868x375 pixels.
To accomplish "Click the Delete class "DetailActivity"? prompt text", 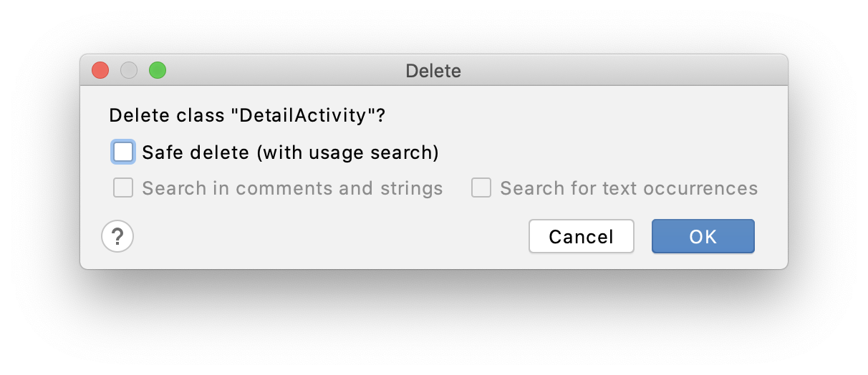I will tap(247, 115).
